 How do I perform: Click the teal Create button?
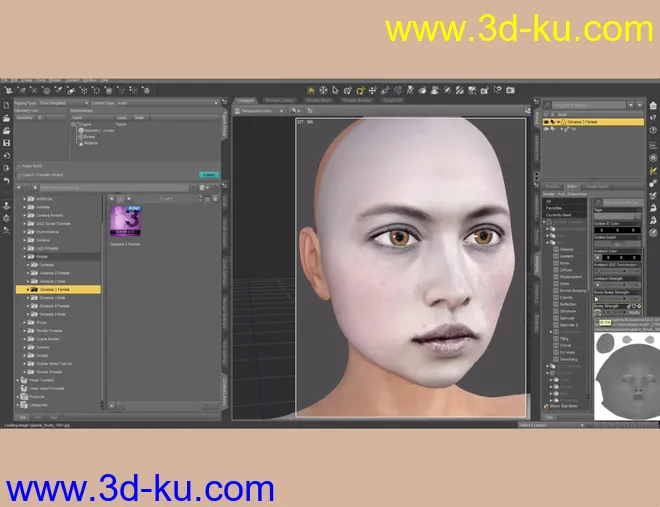pos(209,175)
